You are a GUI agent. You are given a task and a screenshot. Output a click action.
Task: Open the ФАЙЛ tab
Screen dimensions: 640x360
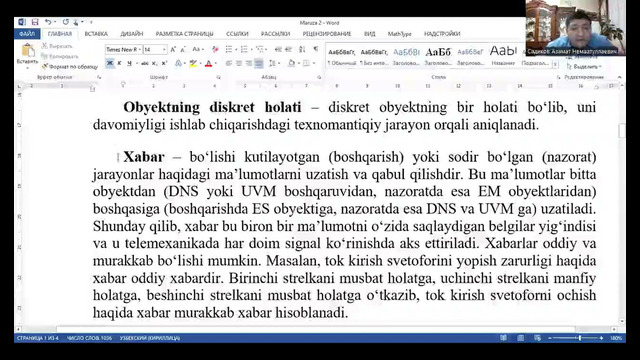27,34
